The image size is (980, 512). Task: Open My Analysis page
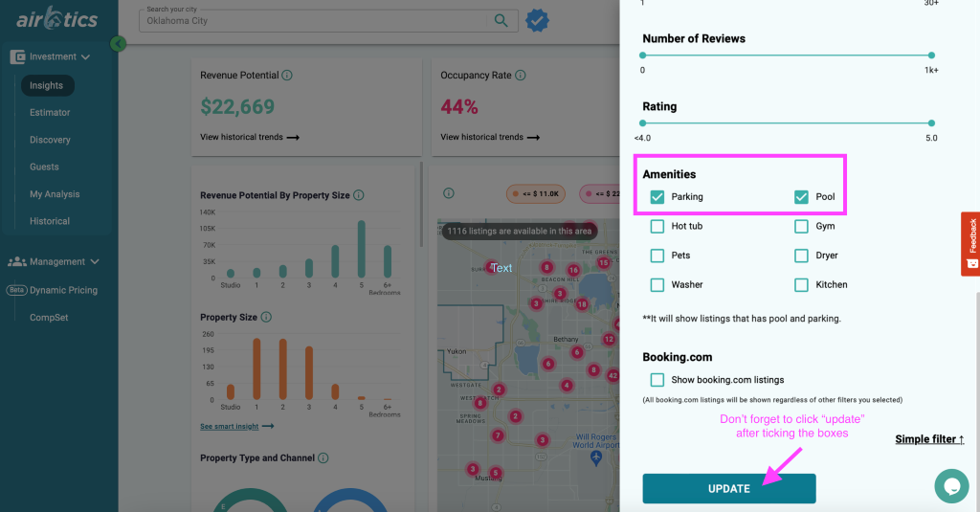[x=55, y=194]
